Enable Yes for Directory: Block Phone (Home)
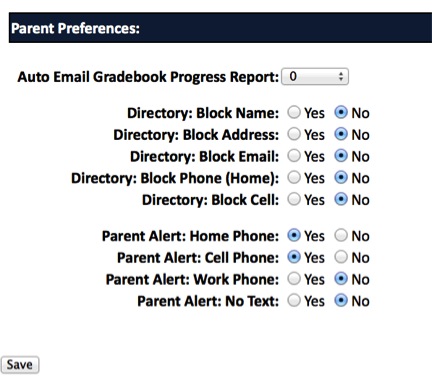Image resolution: width=432 pixels, height=384 pixels. [x=294, y=178]
